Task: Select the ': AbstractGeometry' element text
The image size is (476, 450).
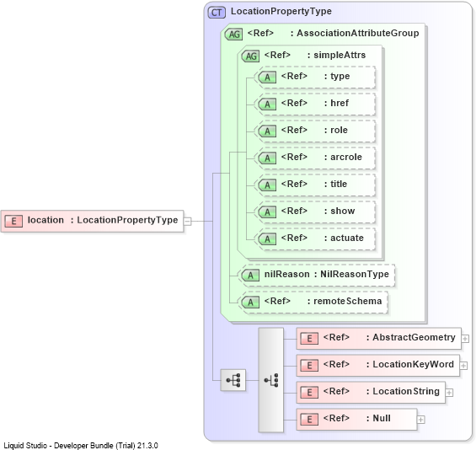Action: tap(411, 337)
